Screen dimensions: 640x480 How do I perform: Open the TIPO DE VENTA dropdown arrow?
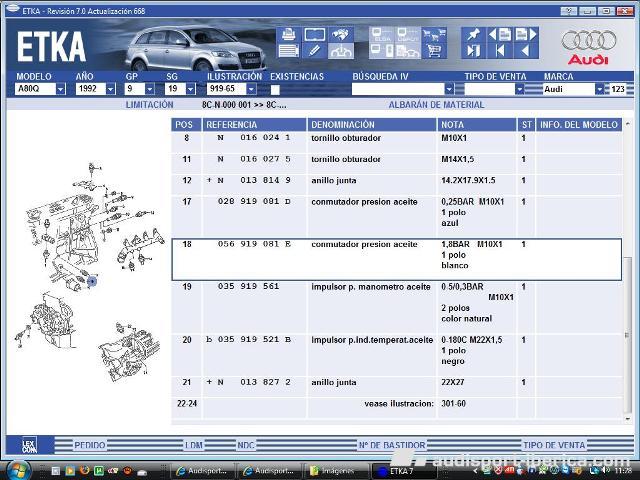click(x=519, y=89)
